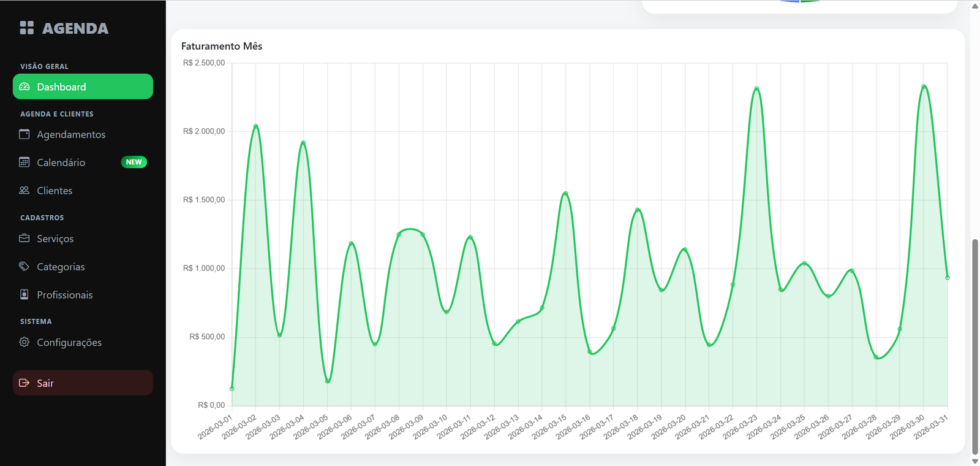Click the AGENDA brand title link
The height and width of the screenshot is (466, 980).
tap(75, 28)
